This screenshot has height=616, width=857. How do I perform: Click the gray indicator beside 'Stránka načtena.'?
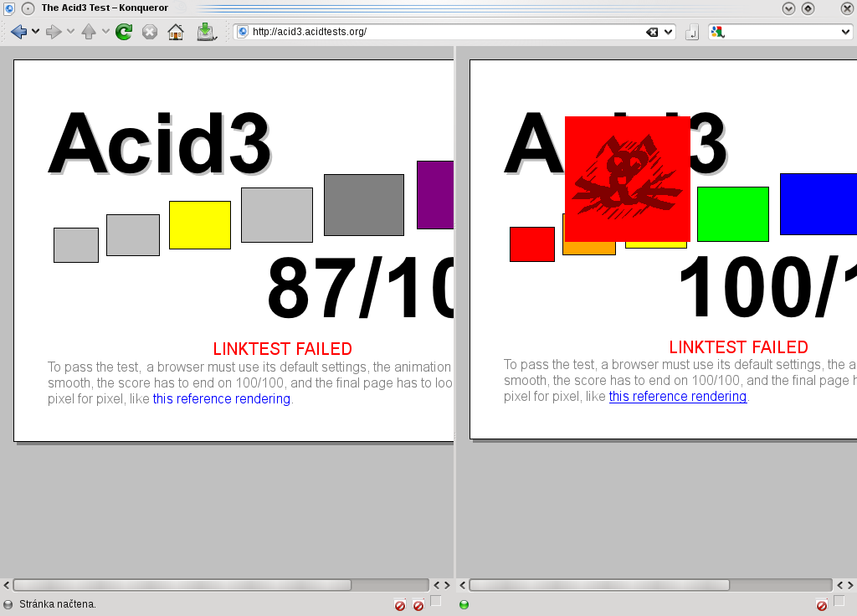[x=8, y=604]
